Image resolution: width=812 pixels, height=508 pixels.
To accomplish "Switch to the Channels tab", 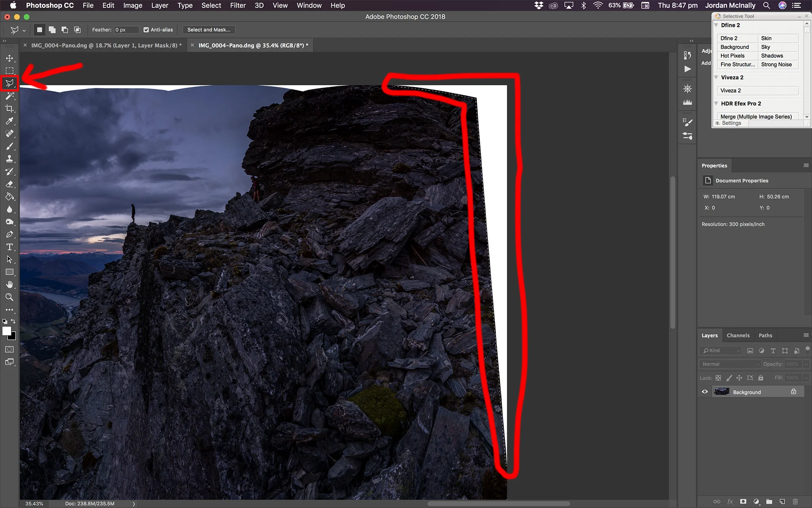I will click(x=738, y=335).
